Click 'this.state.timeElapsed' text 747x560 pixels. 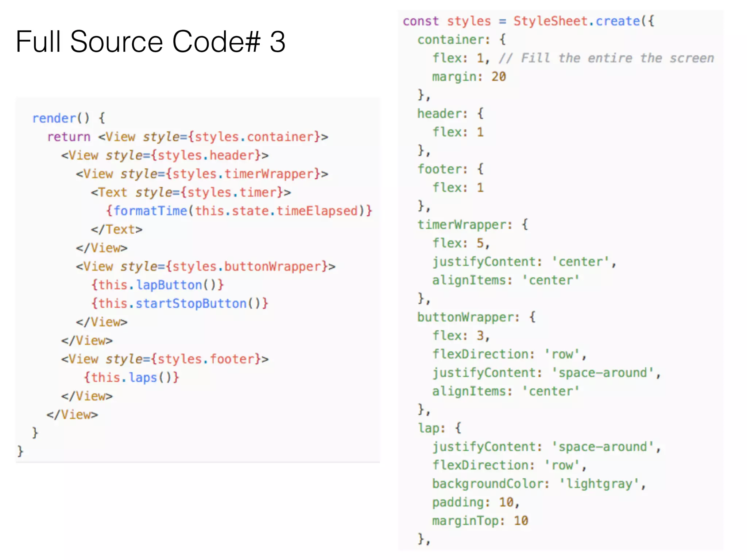point(276,211)
